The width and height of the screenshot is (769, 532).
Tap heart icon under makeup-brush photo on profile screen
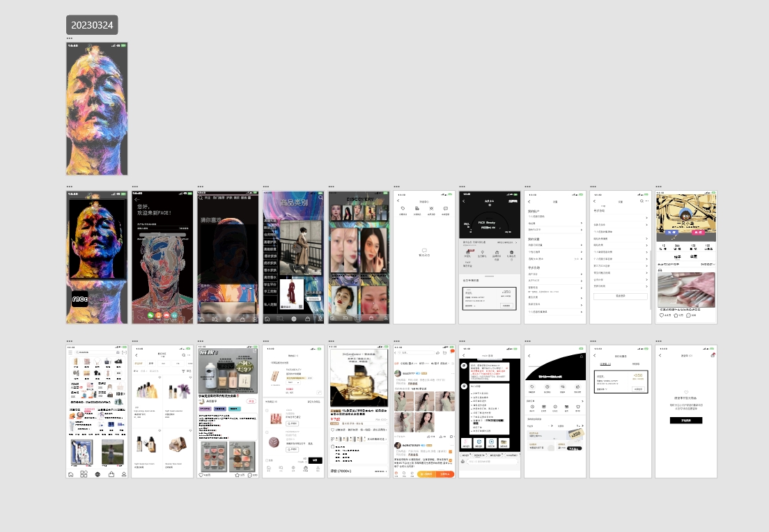[661, 315]
